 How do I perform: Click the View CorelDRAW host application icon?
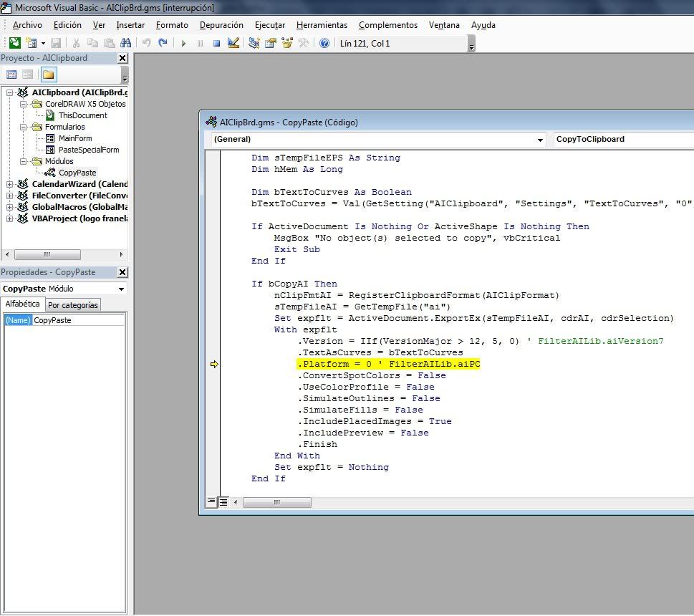(15, 43)
